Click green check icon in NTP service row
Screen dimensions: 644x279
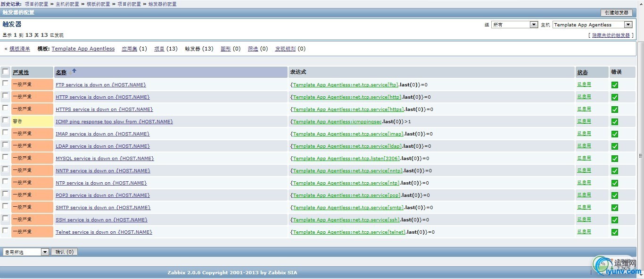click(x=614, y=183)
